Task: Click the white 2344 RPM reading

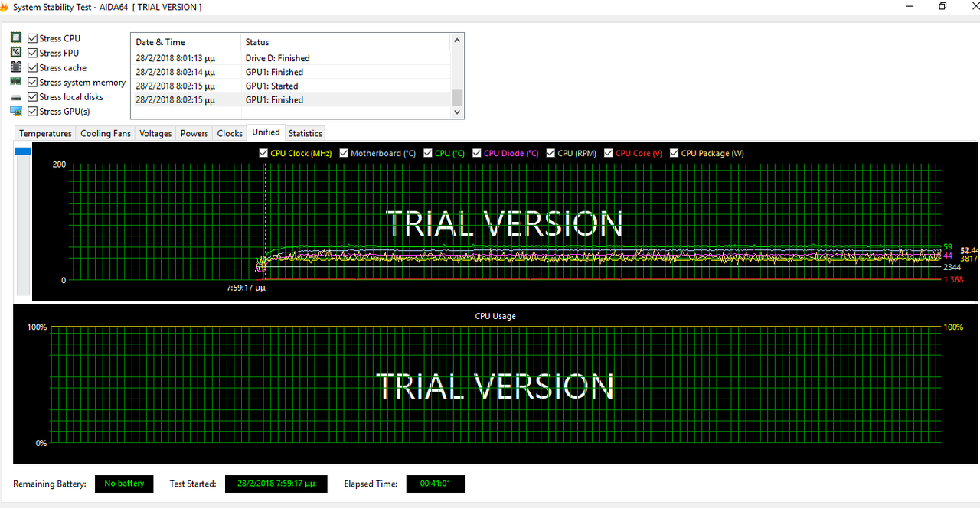Action: coord(952,268)
